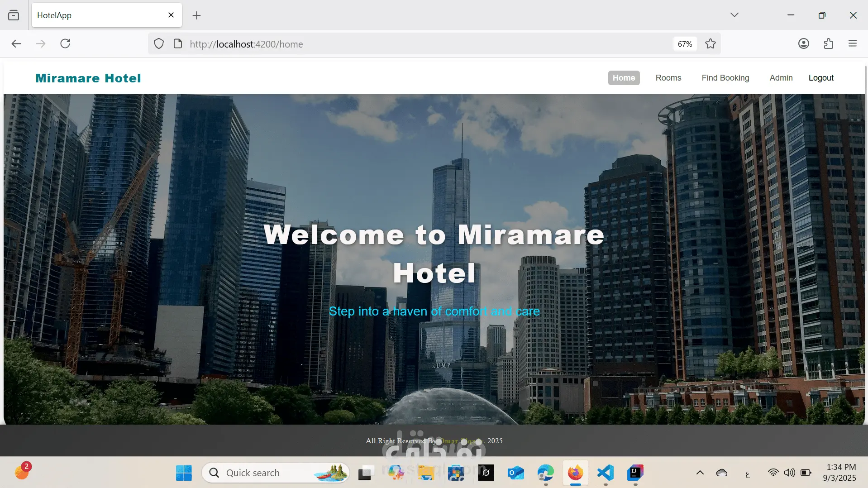Click the Logout link

click(821, 78)
